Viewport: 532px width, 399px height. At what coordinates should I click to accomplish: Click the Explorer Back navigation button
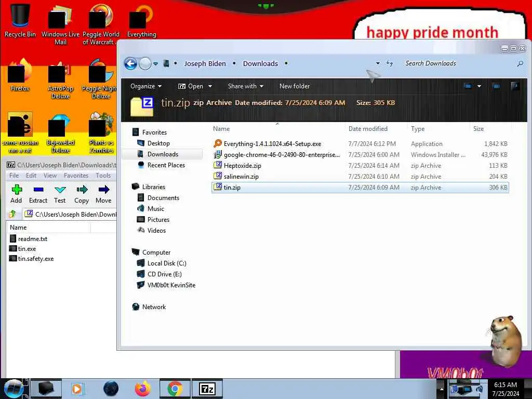[x=130, y=63]
